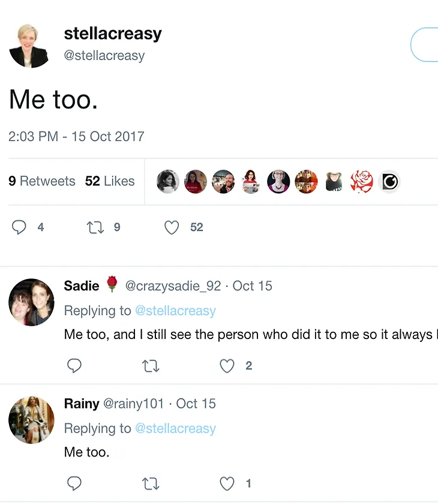438x504 pixels.
Task: Click the @stellacreasy mention in Rainy's reply
Action: 175,428
